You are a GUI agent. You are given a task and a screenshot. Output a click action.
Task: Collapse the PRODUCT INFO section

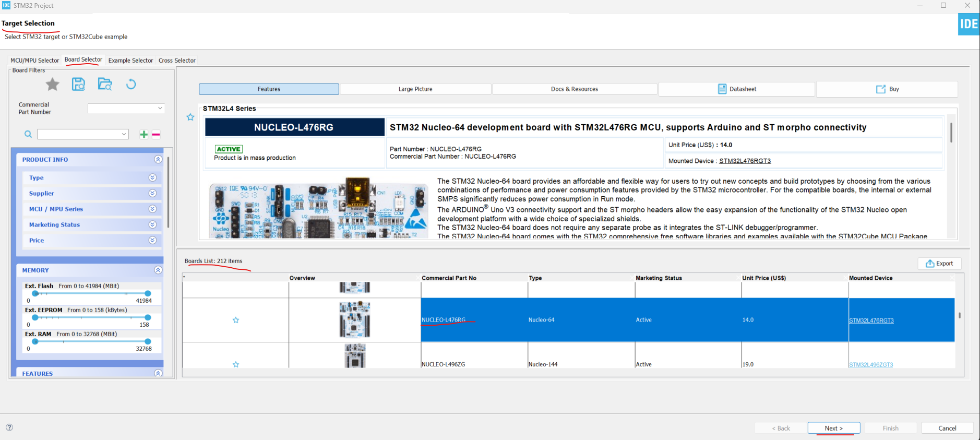[158, 159]
